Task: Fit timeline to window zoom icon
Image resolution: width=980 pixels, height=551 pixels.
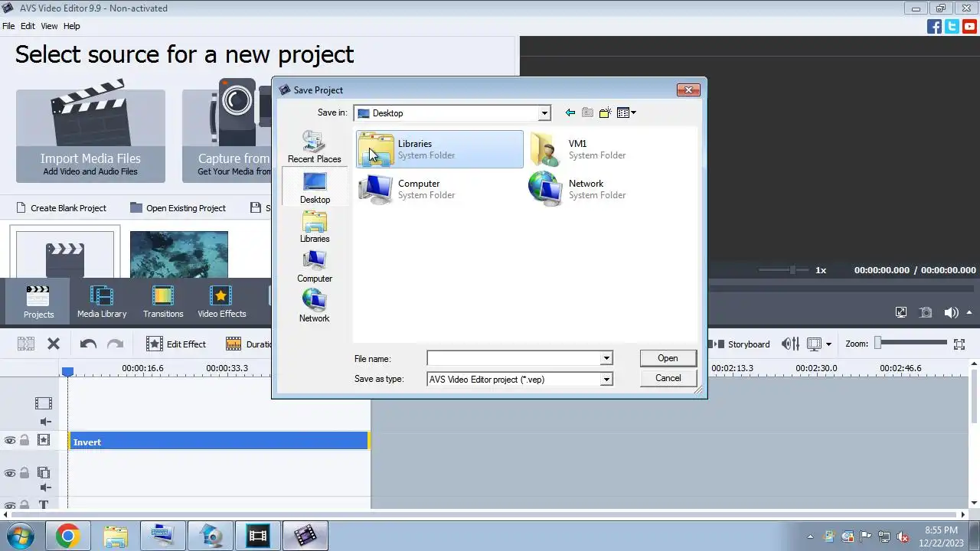Action: coord(959,344)
